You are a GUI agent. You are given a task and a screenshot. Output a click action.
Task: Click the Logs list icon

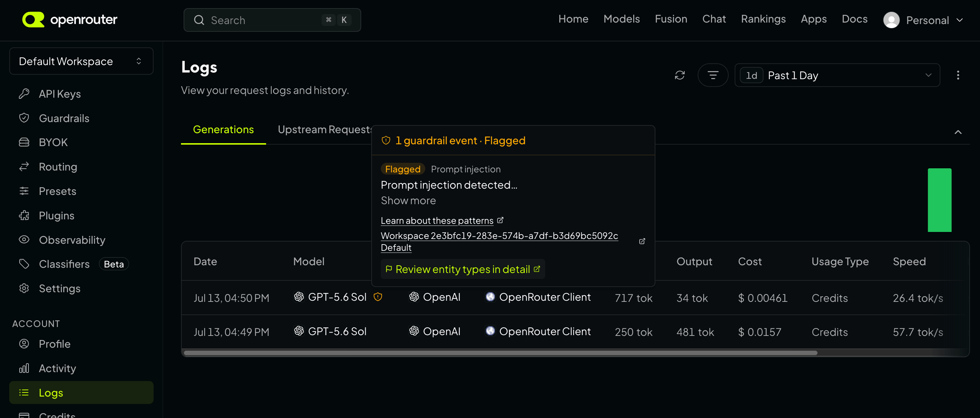pyautogui.click(x=24, y=392)
